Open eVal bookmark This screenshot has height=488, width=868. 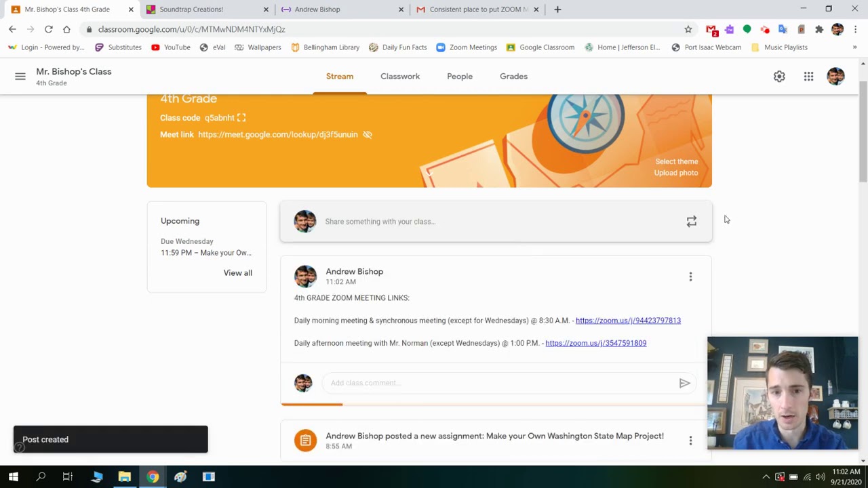pos(212,47)
